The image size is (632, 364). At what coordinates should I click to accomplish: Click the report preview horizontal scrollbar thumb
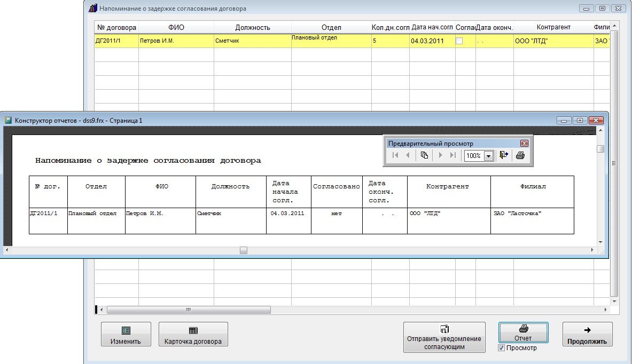244,250
